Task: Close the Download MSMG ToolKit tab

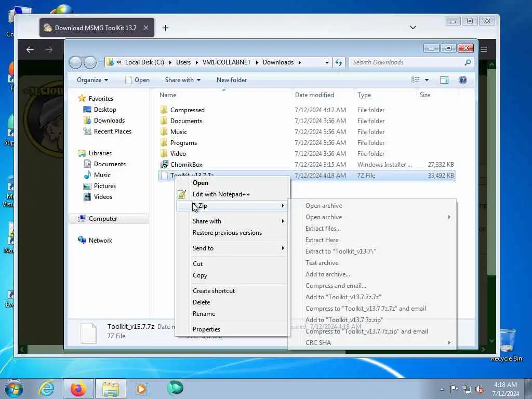Action: pos(146,28)
